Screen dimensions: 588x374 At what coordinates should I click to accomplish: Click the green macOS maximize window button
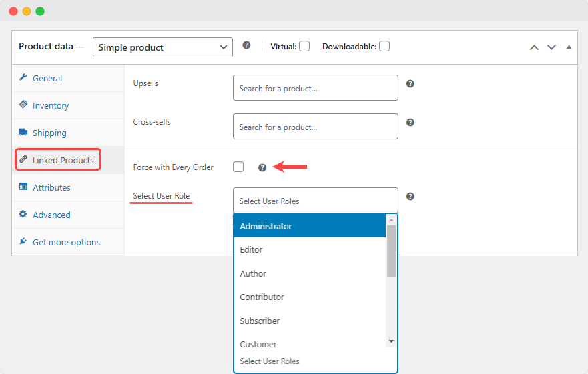click(40, 11)
